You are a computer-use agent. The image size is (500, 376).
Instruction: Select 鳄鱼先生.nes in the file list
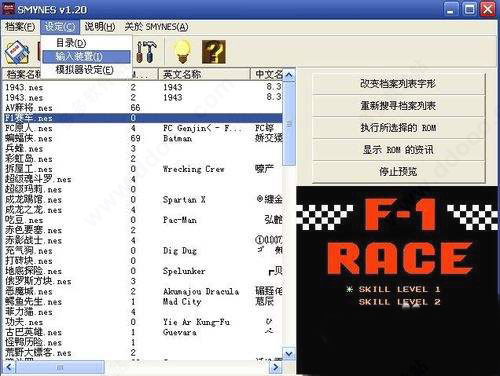[x=33, y=302]
